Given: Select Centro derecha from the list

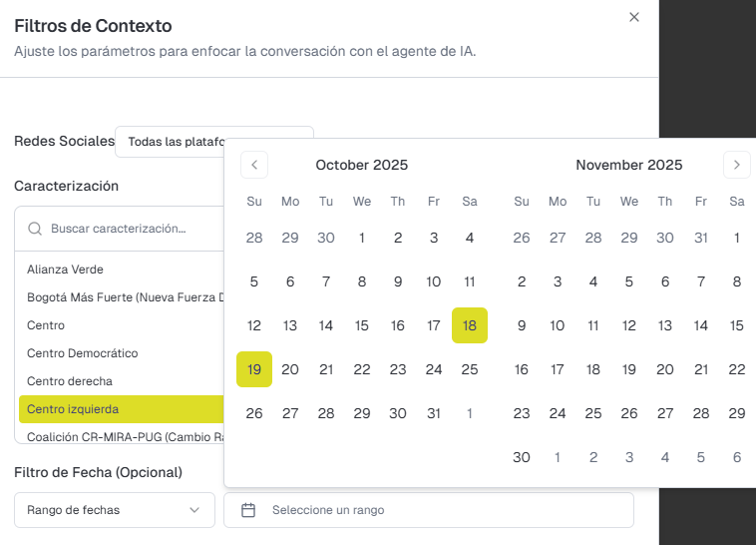Looking at the screenshot, I should [70, 381].
